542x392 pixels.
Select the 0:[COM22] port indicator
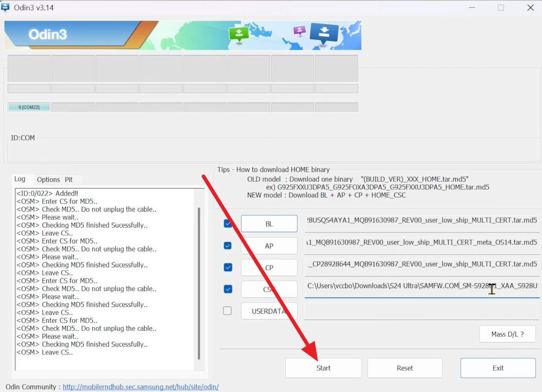click(x=29, y=107)
